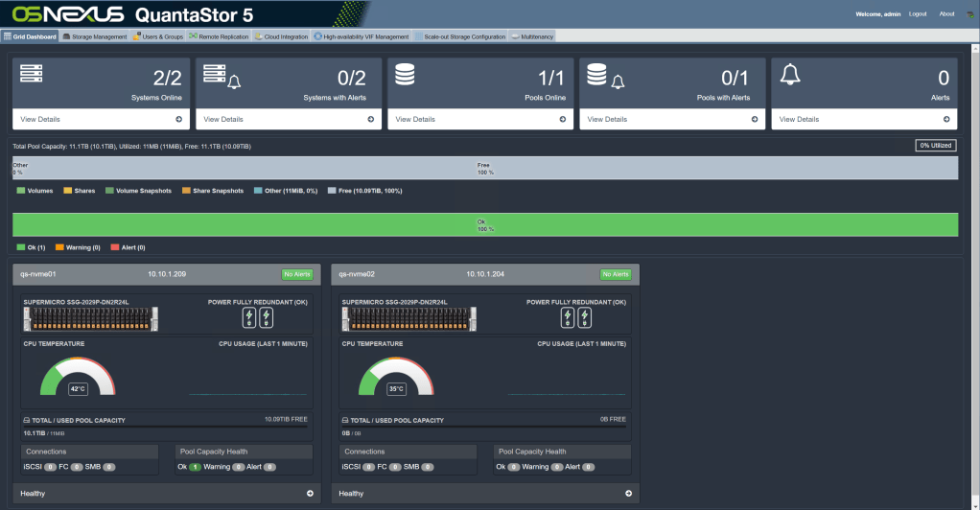Click the No Alerts badge on qs-nvme01
The width and height of the screenshot is (980, 510).
[x=296, y=274]
